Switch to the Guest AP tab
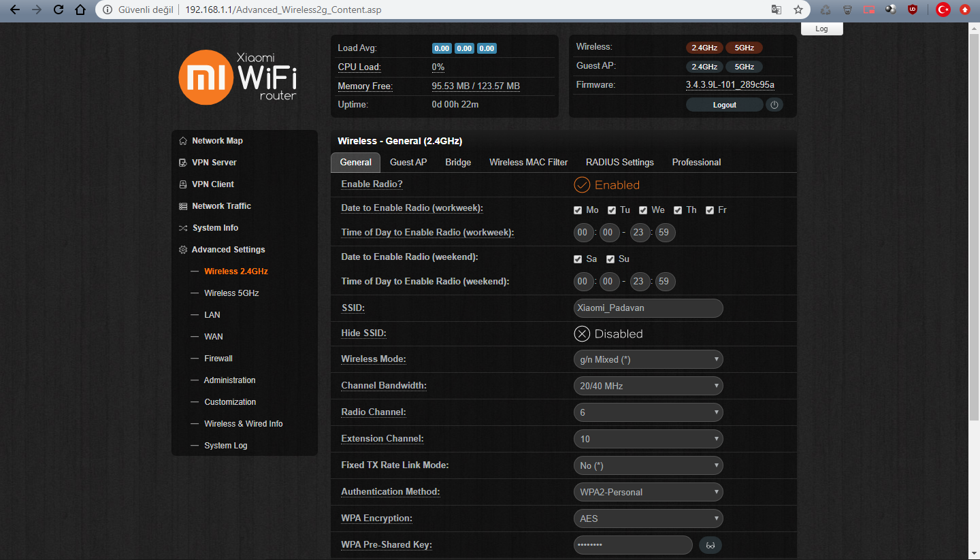 (x=408, y=162)
